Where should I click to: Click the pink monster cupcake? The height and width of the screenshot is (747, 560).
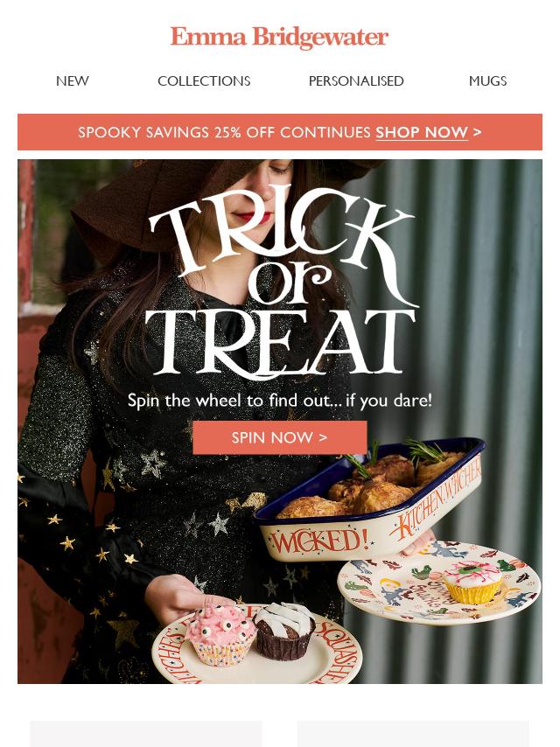[x=220, y=633]
